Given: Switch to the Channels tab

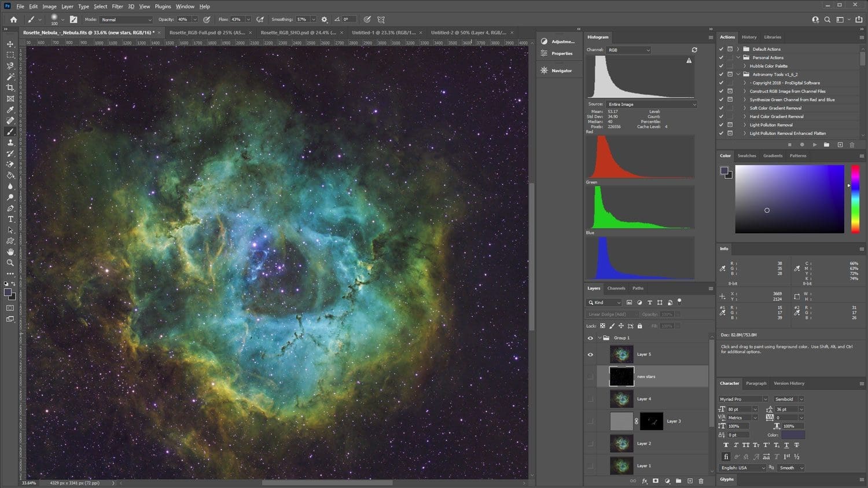Looking at the screenshot, I should (x=616, y=288).
